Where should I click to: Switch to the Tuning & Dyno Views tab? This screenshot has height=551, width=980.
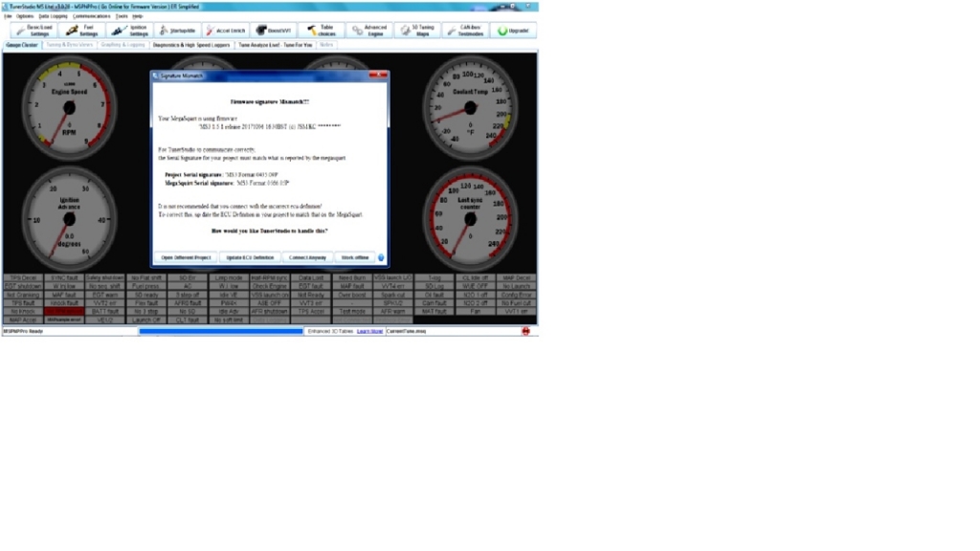coord(69,45)
